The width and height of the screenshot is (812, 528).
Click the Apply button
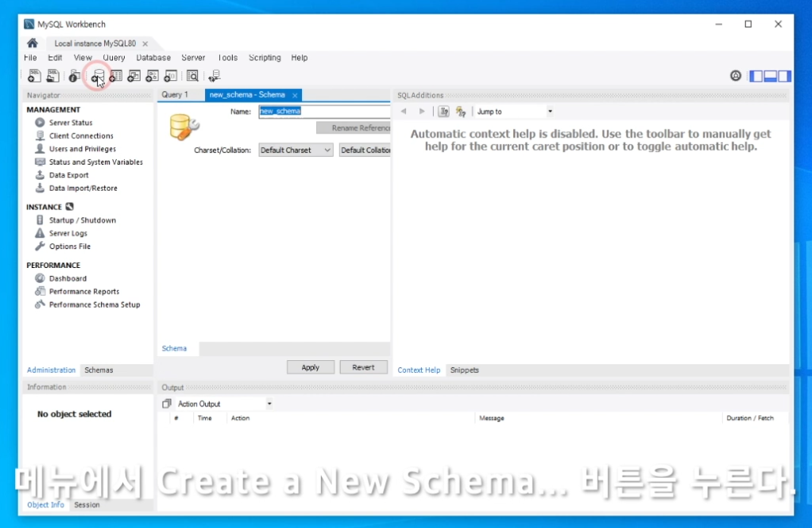click(310, 367)
